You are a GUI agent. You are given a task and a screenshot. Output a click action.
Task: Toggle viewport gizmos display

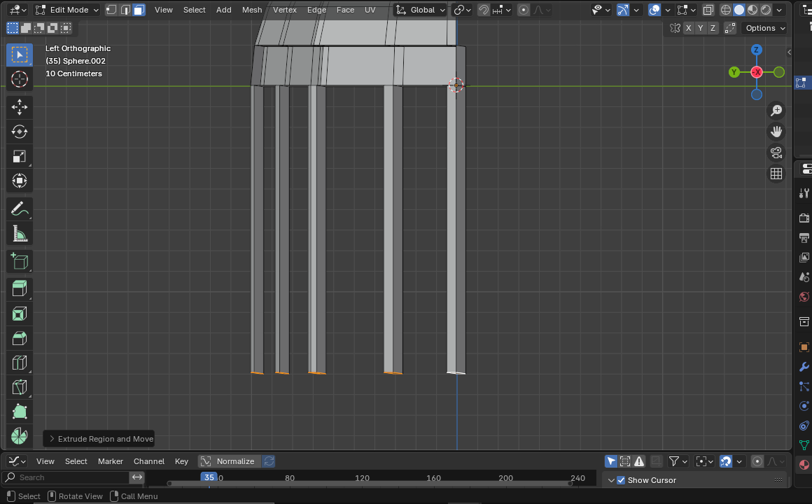click(623, 10)
